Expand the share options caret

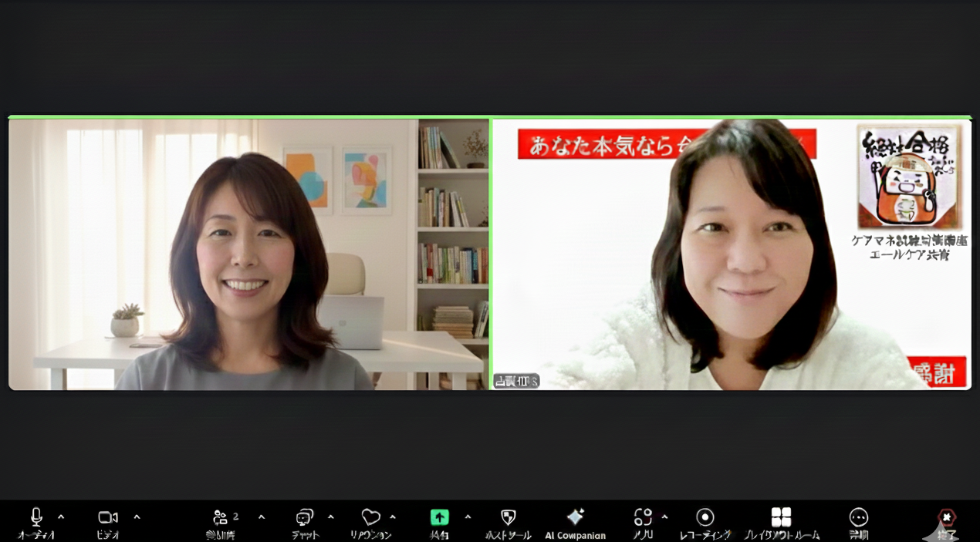point(468,517)
